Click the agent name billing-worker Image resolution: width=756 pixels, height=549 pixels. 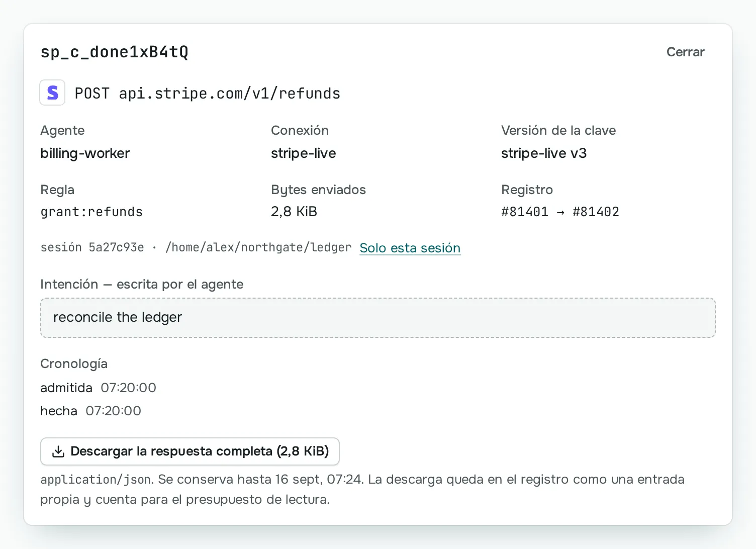(85, 153)
